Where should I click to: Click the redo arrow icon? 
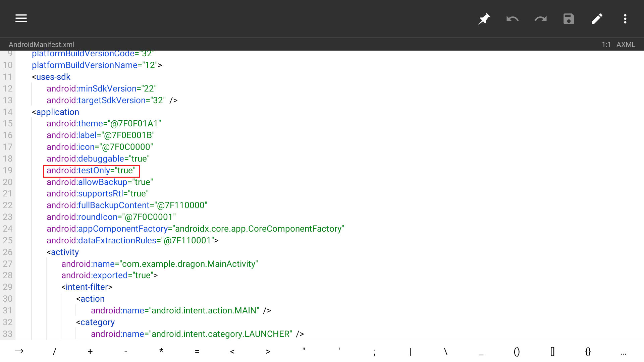point(540,19)
